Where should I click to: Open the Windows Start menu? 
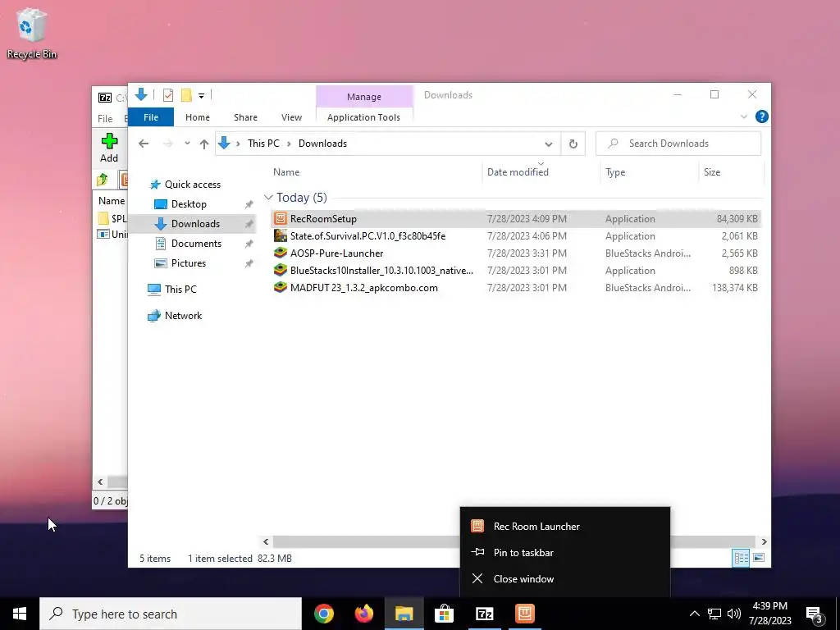[20, 614]
